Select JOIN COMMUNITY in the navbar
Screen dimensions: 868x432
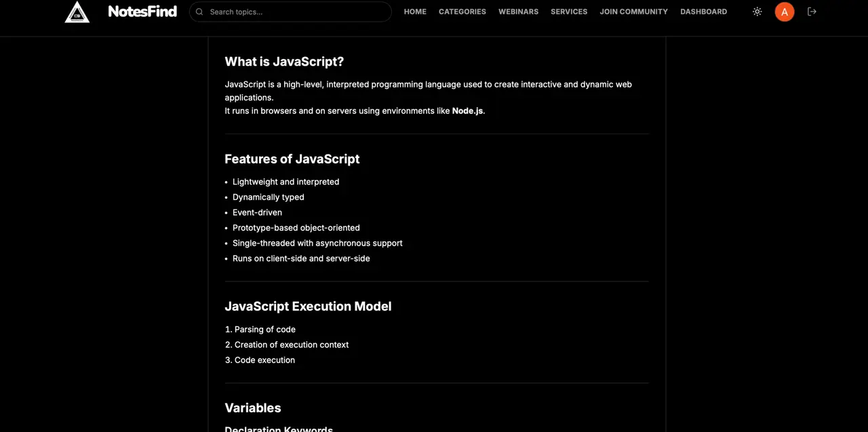[x=633, y=12]
